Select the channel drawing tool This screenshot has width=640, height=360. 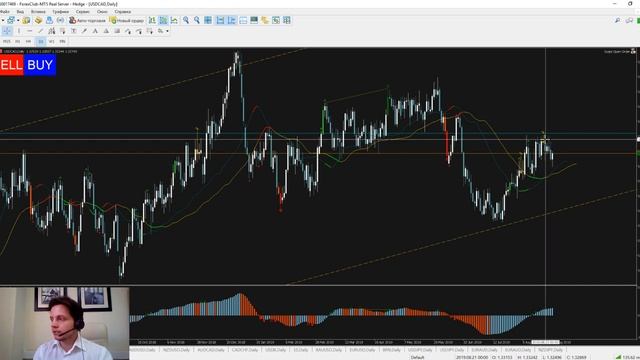51,31
